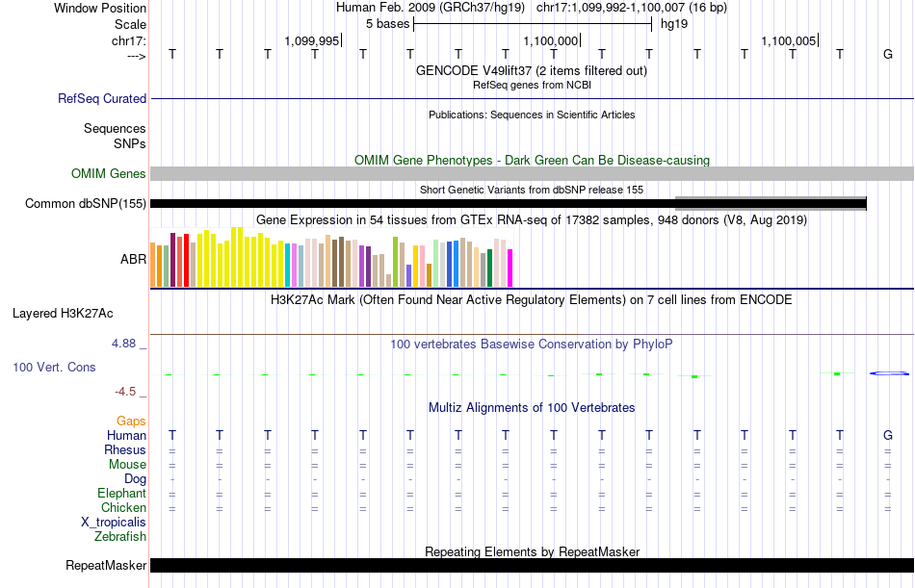This screenshot has width=915, height=588.
Task: Click the lime-green bar in ABR expression chart
Action: click(x=395, y=262)
